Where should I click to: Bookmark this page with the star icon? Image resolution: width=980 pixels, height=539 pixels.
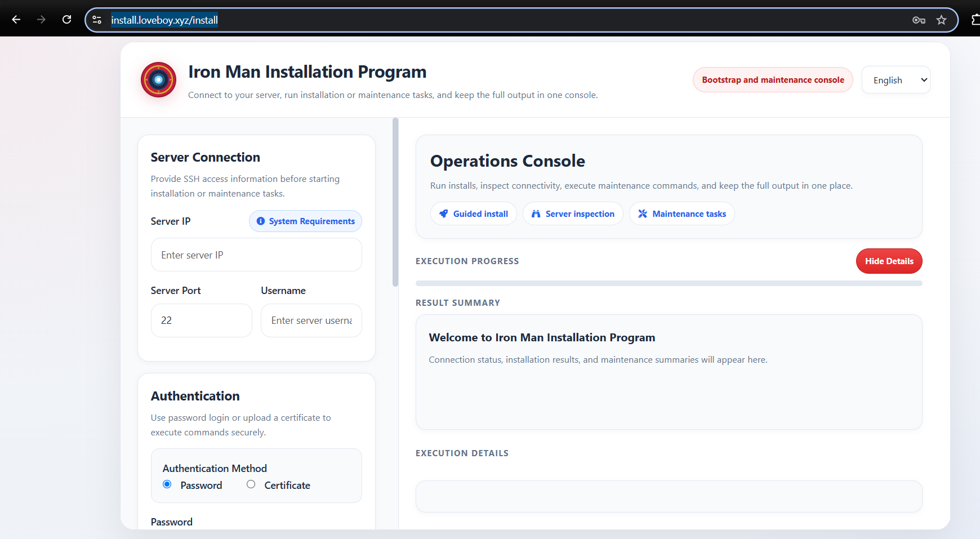click(941, 20)
